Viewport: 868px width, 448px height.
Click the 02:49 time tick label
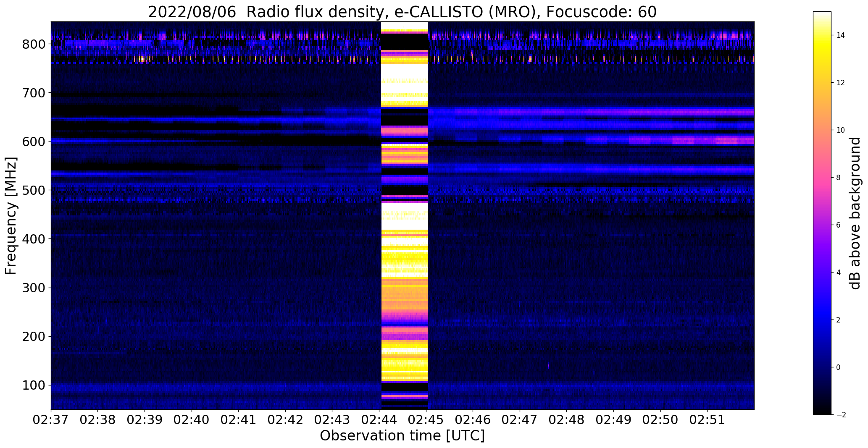(614, 420)
